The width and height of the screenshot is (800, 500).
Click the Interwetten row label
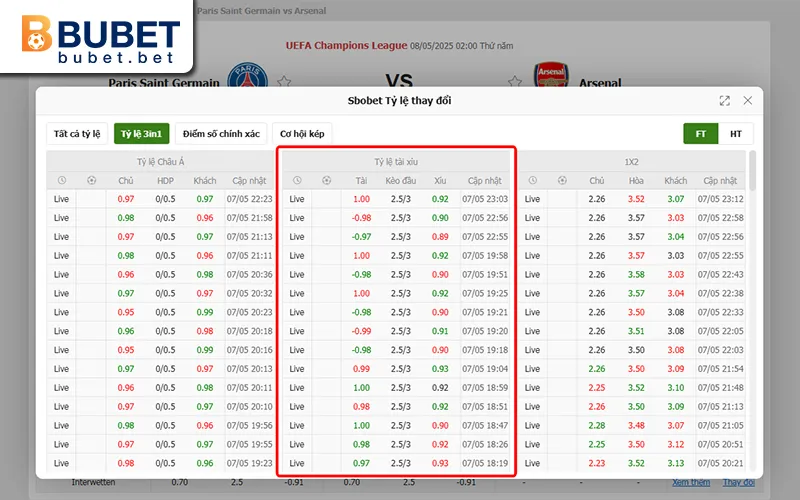[x=93, y=482]
